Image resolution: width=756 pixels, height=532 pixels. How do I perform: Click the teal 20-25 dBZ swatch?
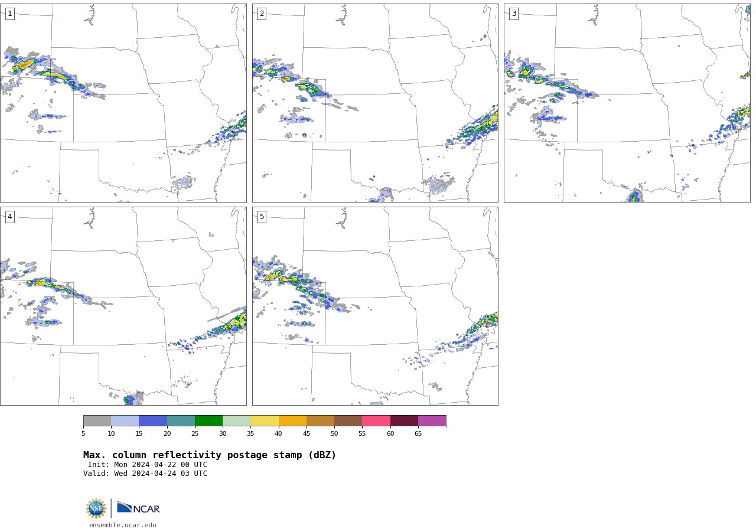tap(181, 420)
